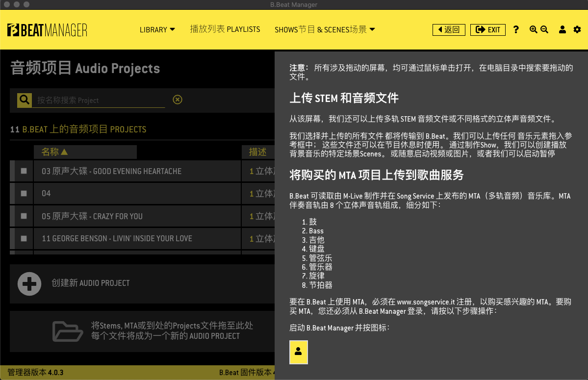Click the plus icon to create a project

click(29, 284)
